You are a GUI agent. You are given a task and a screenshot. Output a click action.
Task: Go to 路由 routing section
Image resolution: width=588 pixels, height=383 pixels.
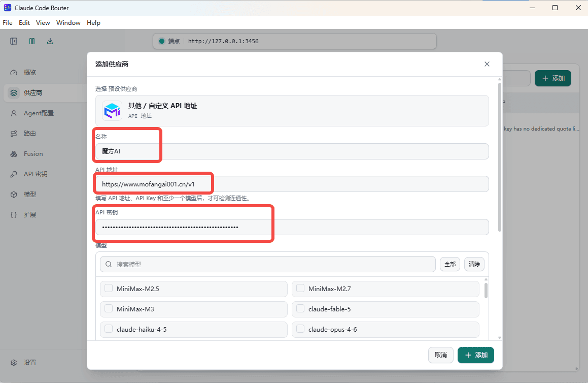coord(29,133)
